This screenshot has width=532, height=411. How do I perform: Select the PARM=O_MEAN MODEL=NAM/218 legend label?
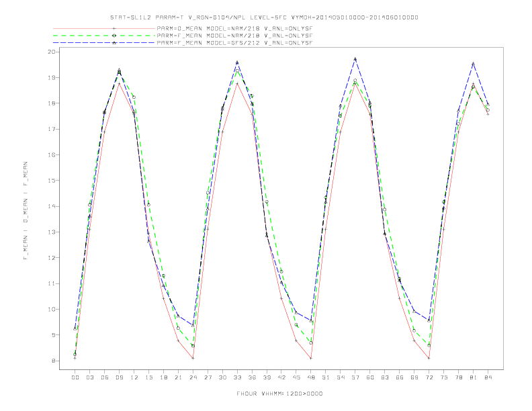[x=234, y=28]
